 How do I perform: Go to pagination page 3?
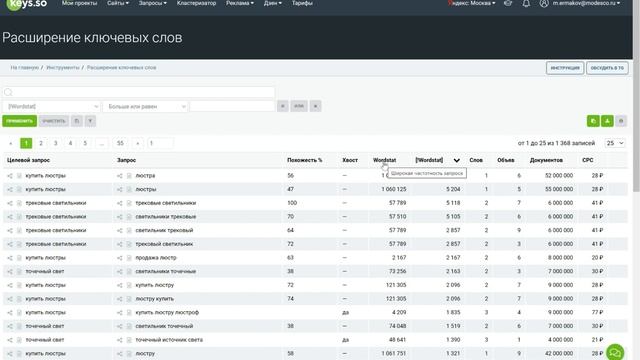56,143
